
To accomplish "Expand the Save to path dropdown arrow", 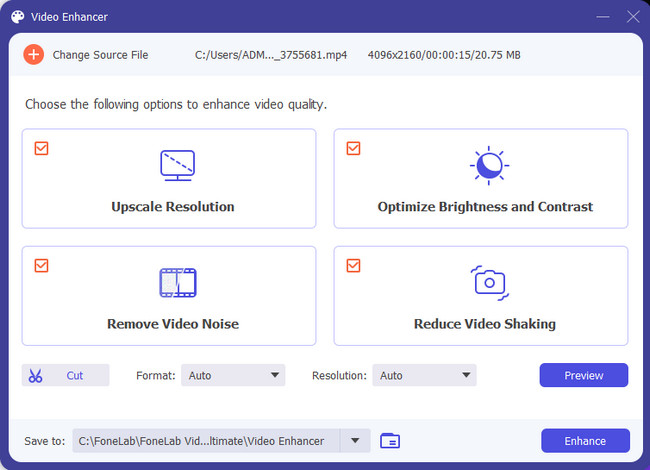I will pos(355,441).
